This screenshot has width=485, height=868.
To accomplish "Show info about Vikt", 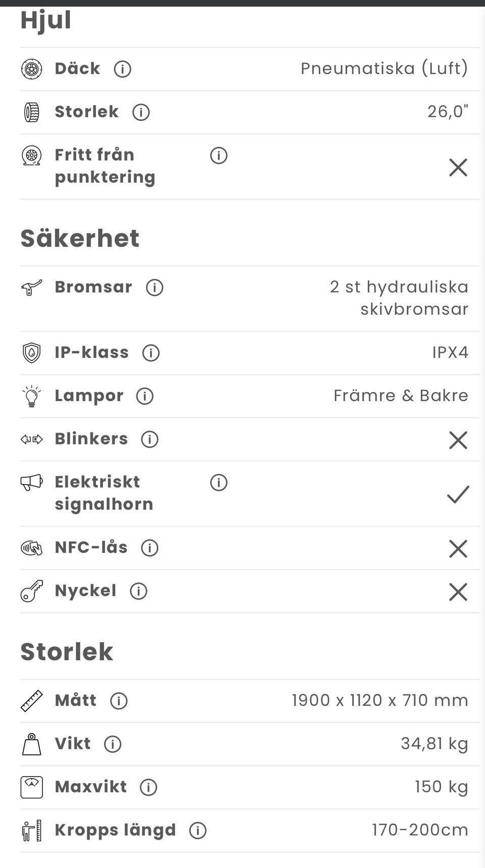I will click(113, 744).
